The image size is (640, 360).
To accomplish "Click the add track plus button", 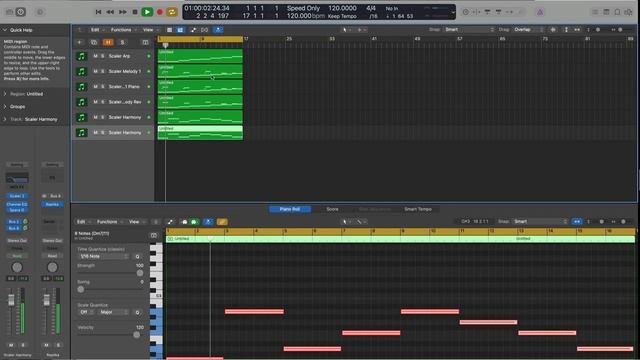I will (x=80, y=42).
